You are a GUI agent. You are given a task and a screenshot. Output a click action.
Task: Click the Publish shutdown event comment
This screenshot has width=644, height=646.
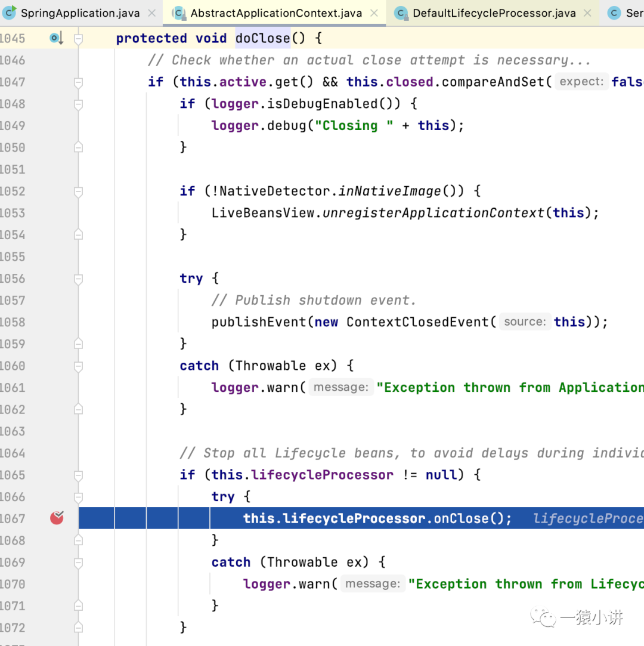click(314, 301)
